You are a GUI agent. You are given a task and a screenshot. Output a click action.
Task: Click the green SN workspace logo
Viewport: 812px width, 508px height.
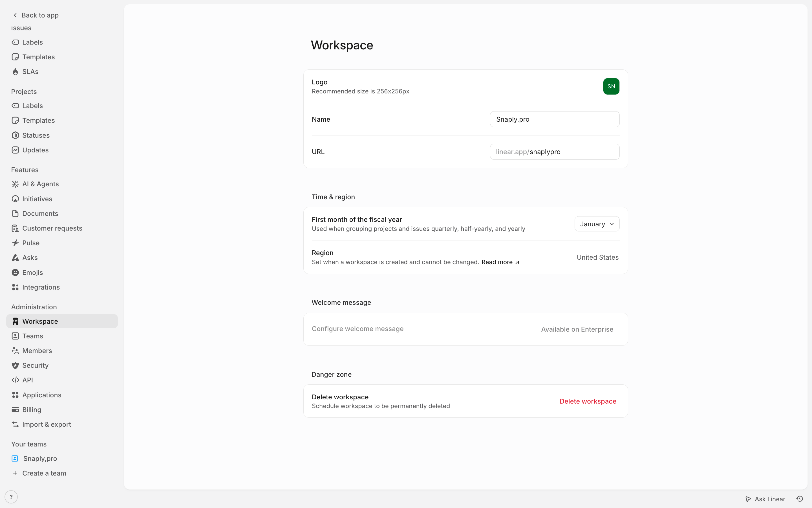611,86
